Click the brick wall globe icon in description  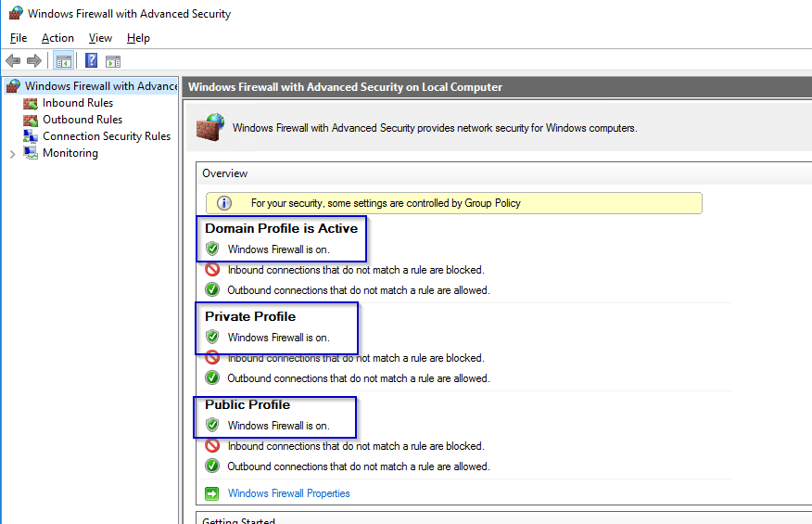pos(210,127)
